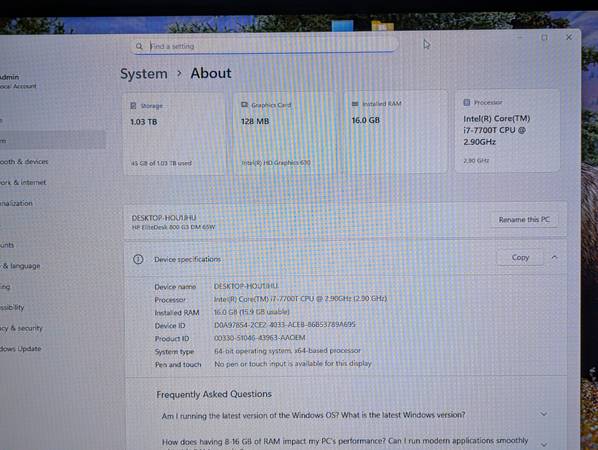Click the 64-bit operating system text
The image size is (598, 450).
(x=287, y=350)
